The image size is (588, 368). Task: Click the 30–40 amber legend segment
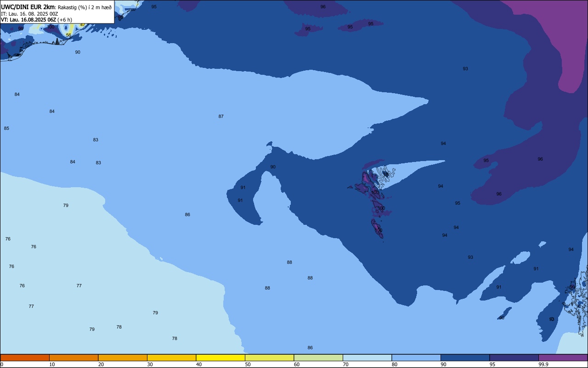[171, 357]
